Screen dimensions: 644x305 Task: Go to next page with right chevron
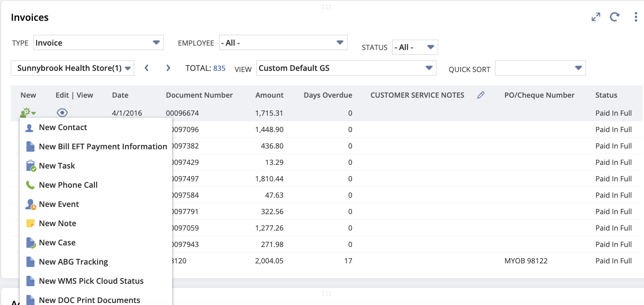point(168,68)
